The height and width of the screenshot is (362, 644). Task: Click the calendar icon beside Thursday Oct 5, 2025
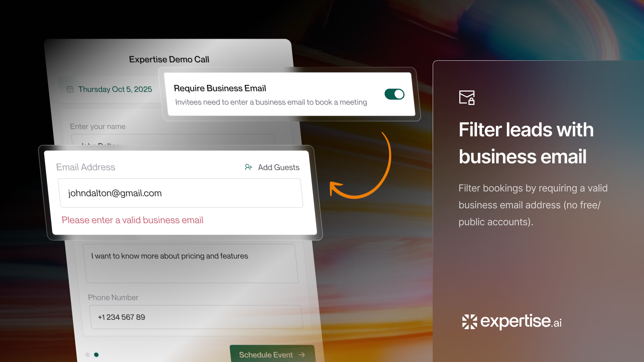pos(70,89)
